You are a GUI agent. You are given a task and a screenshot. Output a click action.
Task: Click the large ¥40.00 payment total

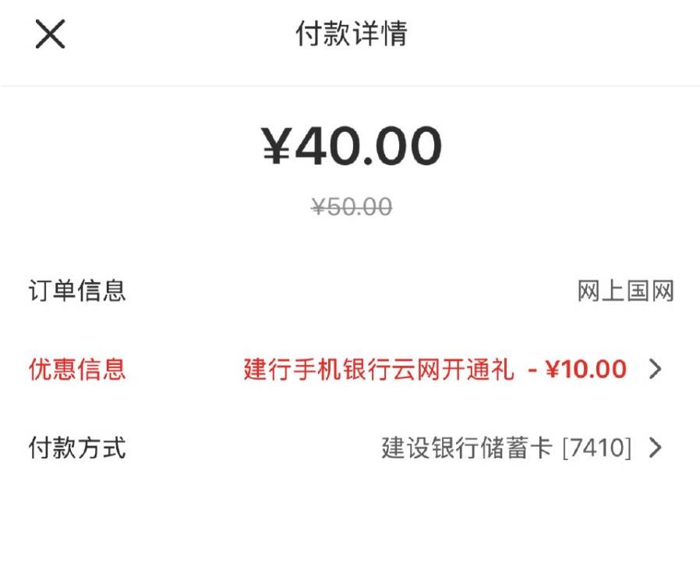point(351,146)
